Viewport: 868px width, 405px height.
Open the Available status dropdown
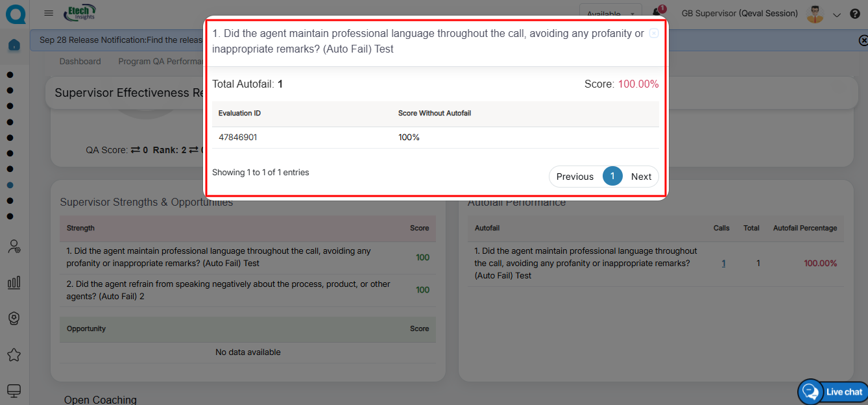(x=610, y=14)
